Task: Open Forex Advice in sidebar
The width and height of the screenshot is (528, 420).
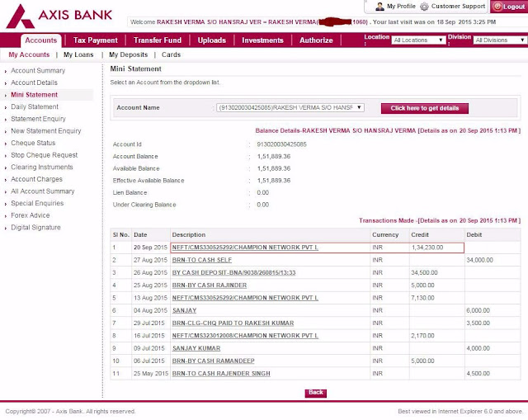Action: click(x=31, y=215)
